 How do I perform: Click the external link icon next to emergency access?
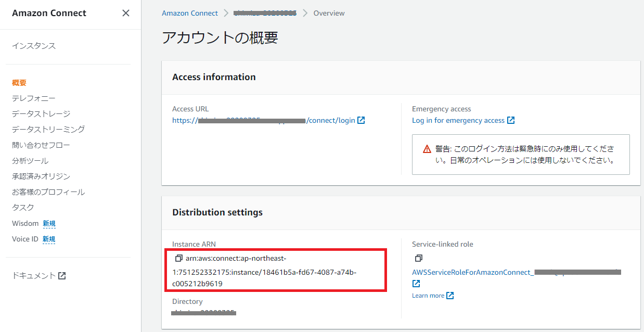511,120
